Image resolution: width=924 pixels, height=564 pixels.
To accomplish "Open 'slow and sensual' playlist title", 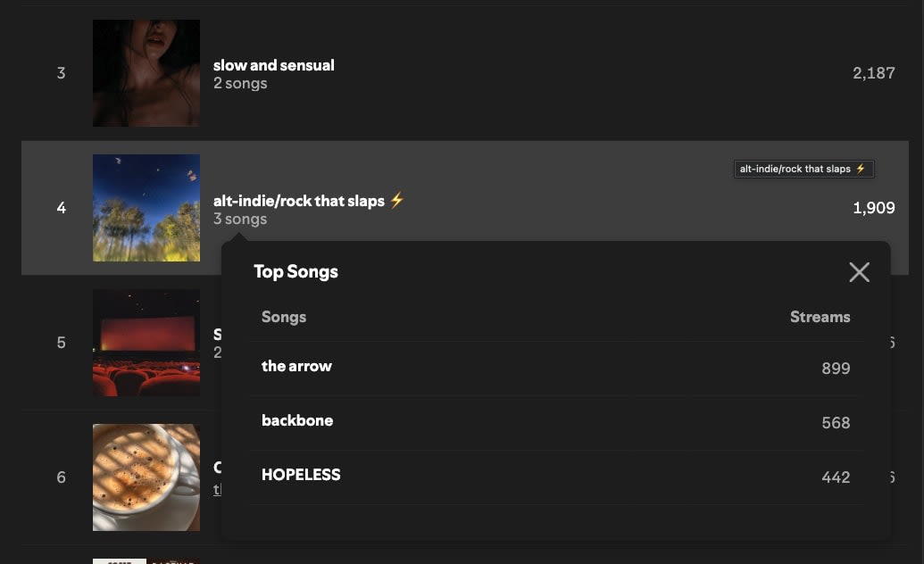I will coord(273,65).
